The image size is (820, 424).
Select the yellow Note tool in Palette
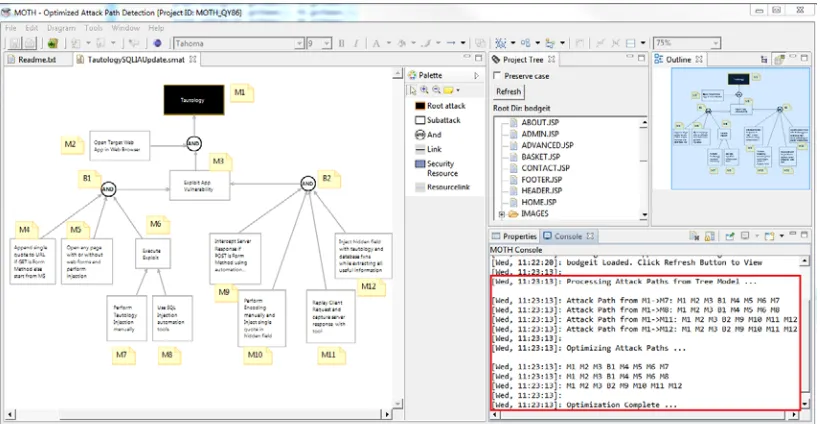pos(448,90)
